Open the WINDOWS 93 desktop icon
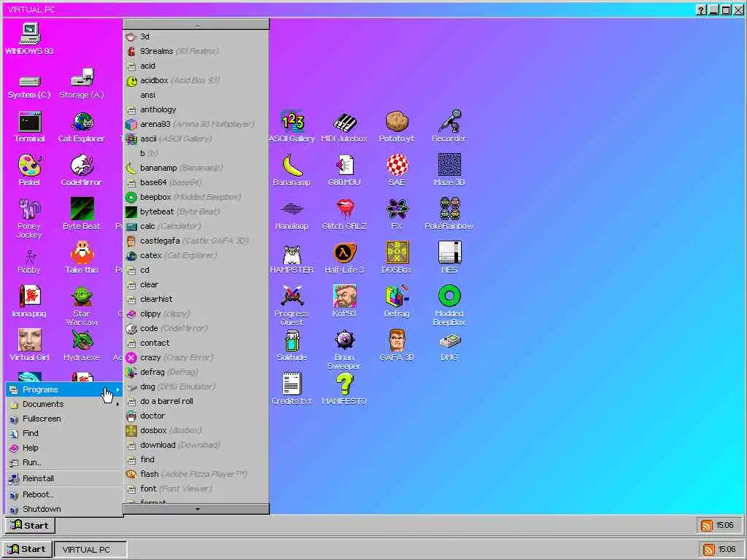 pos(29,39)
